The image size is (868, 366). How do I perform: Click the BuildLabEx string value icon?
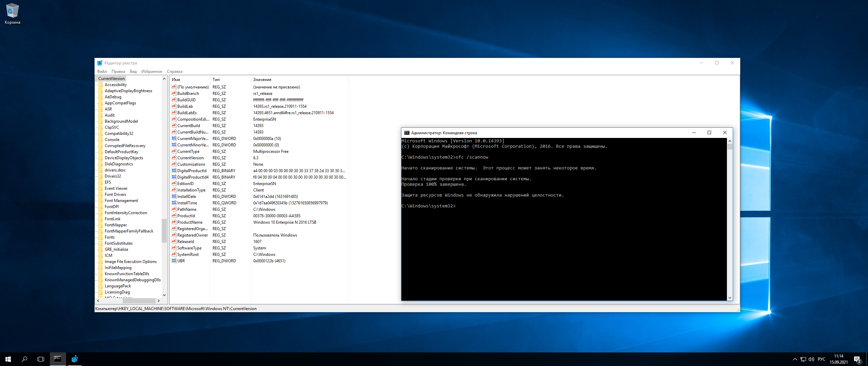[x=174, y=113]
